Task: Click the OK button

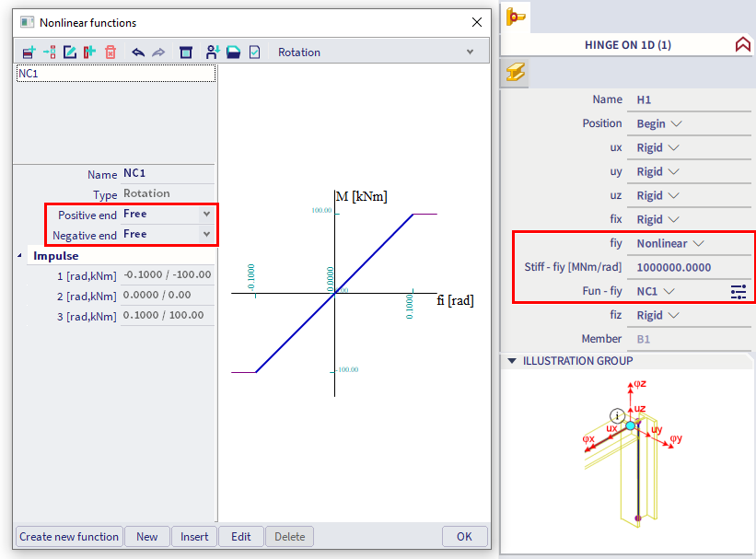Action: coord(464,537)
